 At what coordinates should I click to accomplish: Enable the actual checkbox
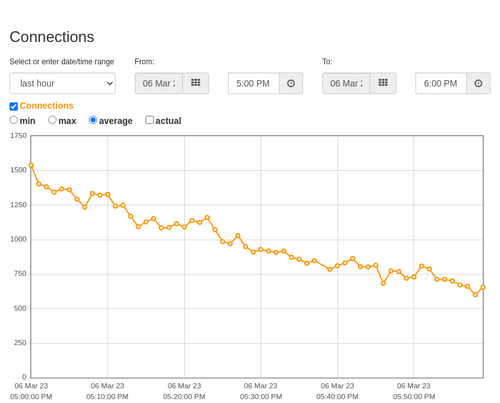point(150,120)
